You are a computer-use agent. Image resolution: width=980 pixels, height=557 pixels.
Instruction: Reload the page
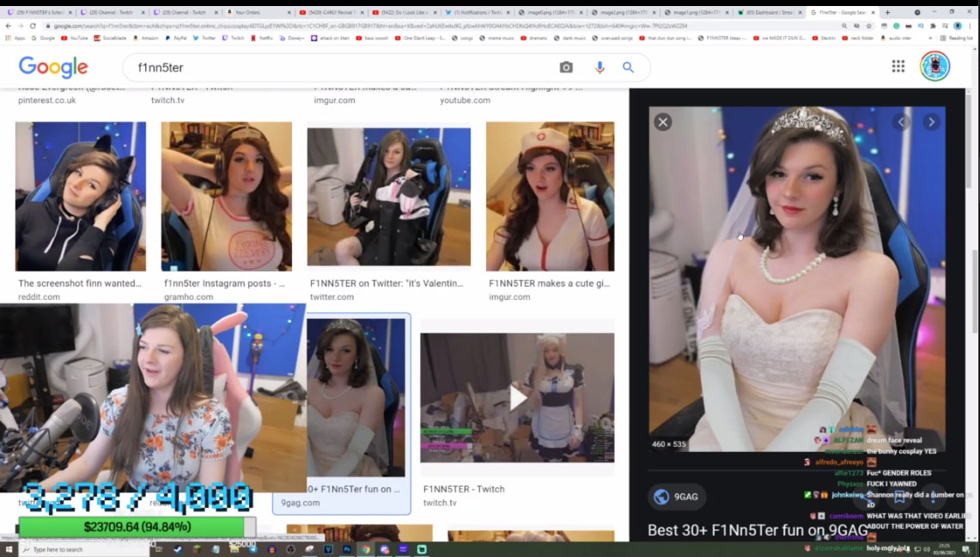[x=33, y=26]
